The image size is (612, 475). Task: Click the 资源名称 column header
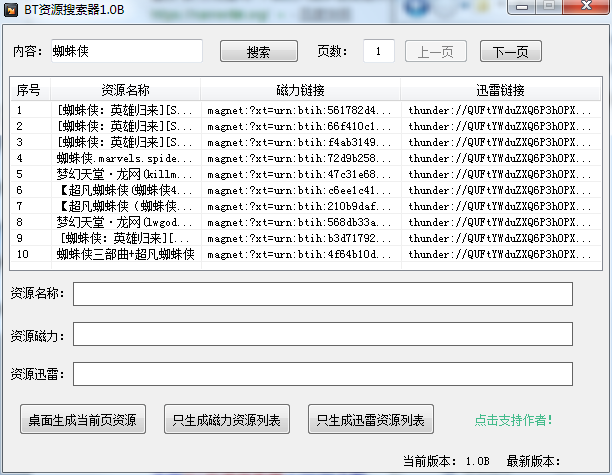point(125,90)
